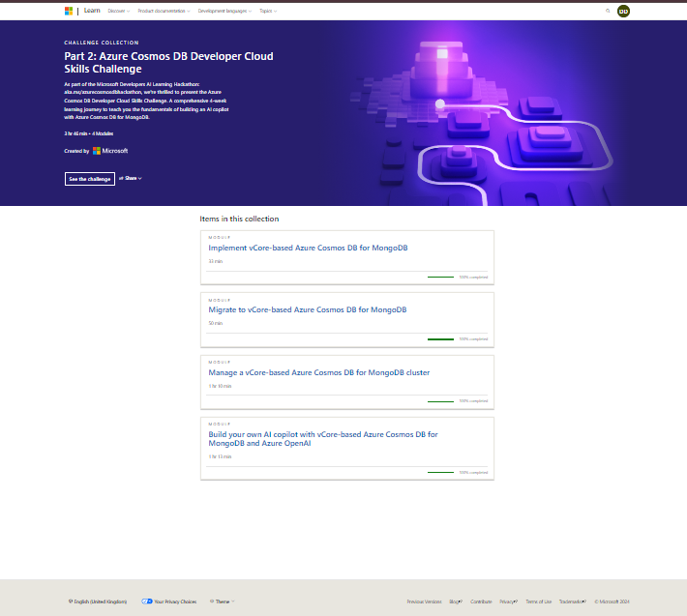
Task: Open the user profile avatar
Action: [623, 12]
